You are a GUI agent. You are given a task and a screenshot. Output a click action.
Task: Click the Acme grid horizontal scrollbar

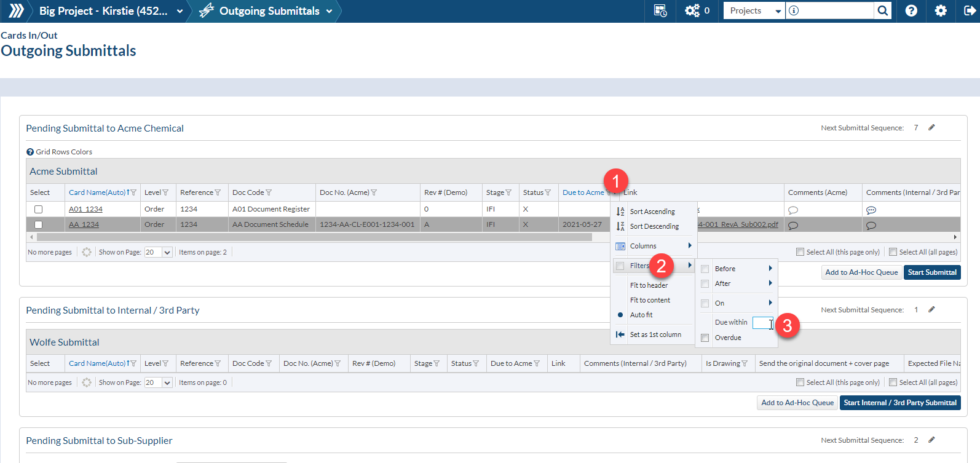coord(314,237)
